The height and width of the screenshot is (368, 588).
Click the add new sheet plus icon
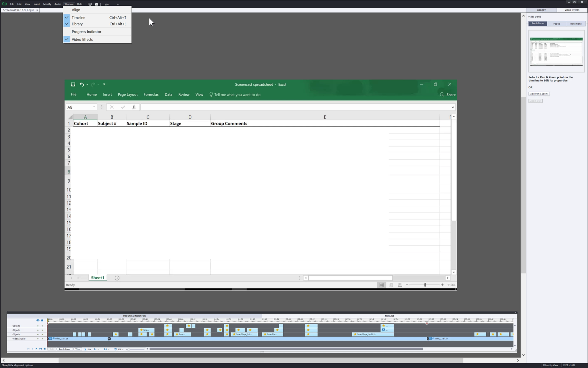pos(117,278)
